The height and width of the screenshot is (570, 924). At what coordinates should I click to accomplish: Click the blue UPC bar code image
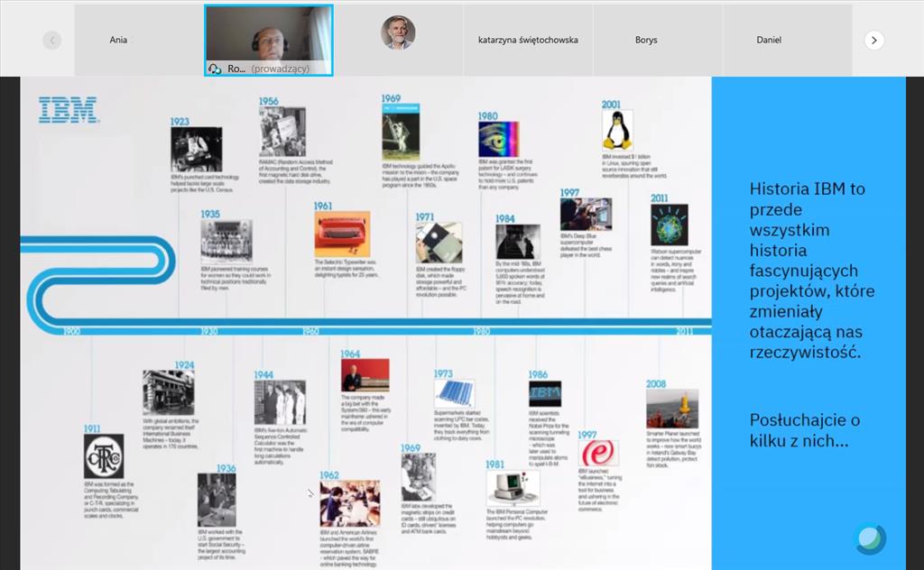(x=455, y=393)
